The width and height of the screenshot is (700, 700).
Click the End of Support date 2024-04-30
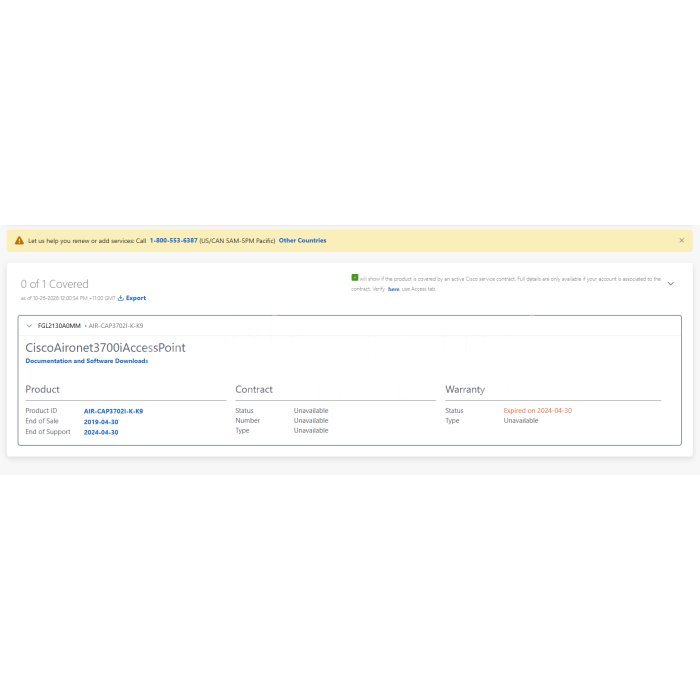[101, 432]
